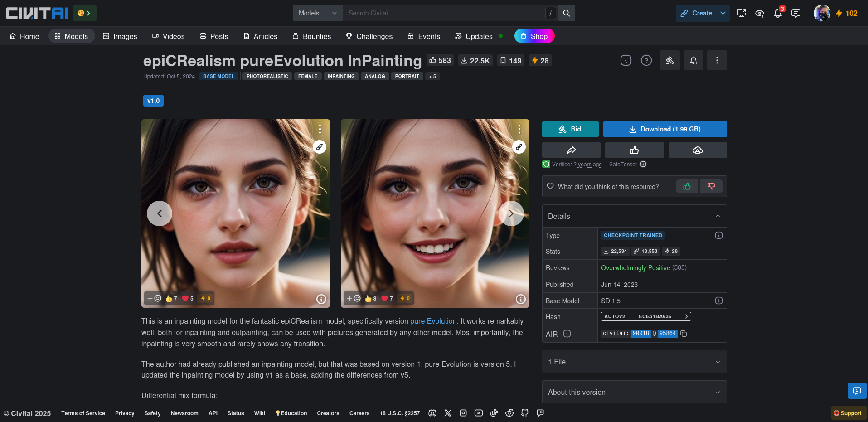Expand the +5 more tags
Screen dimensions: 868x422
432,76
